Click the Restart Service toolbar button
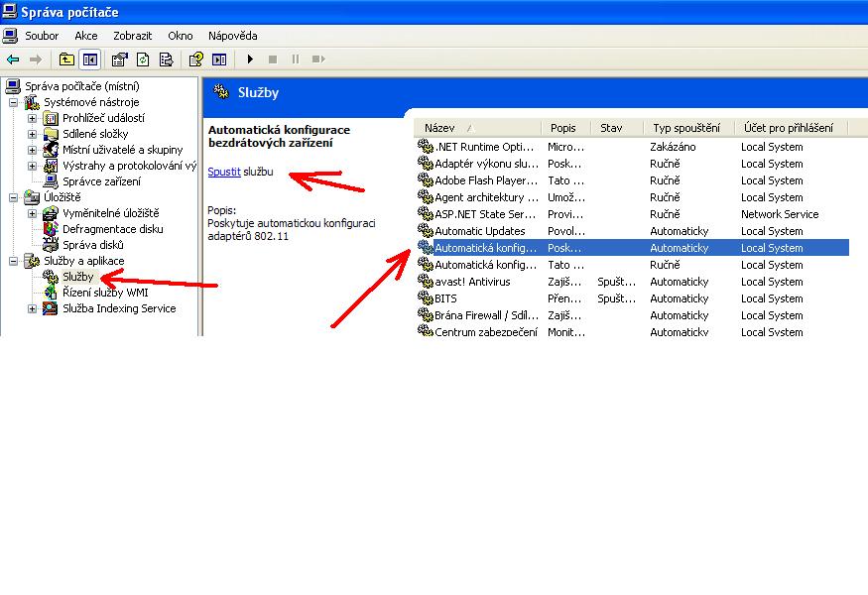The image size is (868, 595). 318,59
